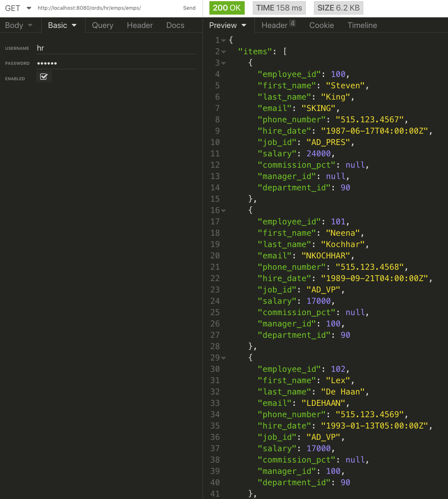Click the "1989-09-21T04:00:00Z" hire date
448x499 pixels.
click(375, 278)
